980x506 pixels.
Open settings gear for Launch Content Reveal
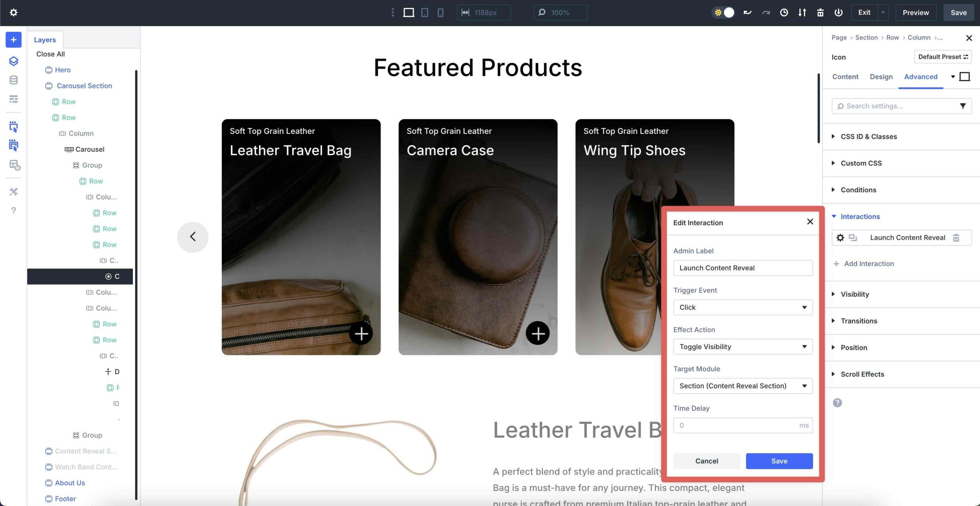(840, 238)
